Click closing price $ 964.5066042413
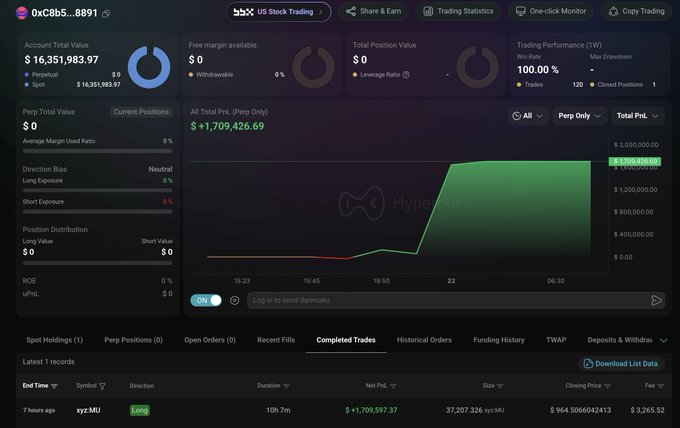 pos(580,410)
